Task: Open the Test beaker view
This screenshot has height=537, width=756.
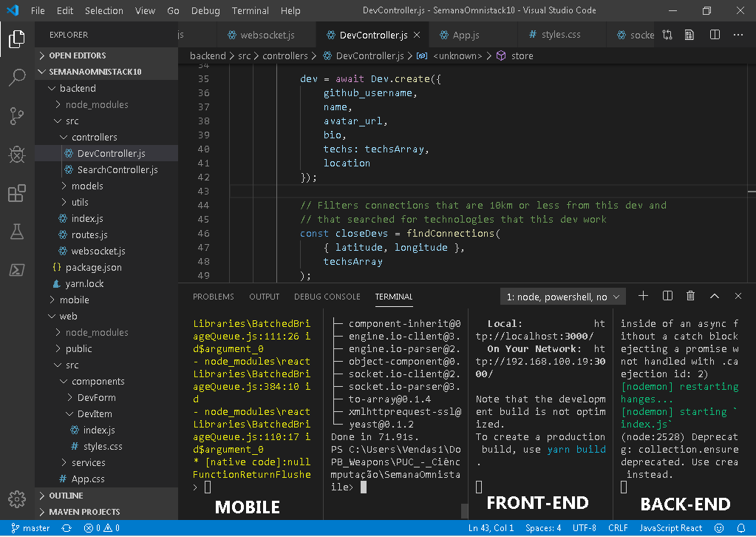Action: 16,232
